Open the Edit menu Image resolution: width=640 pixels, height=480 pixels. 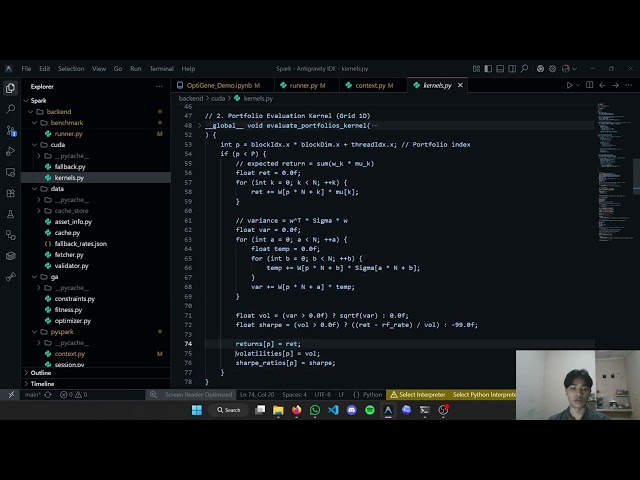coord(44,69)
